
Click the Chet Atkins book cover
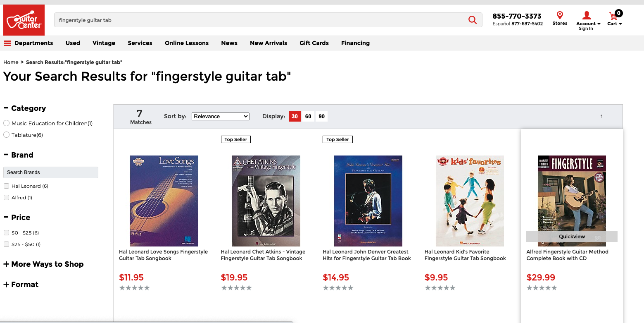coord(266,201)
